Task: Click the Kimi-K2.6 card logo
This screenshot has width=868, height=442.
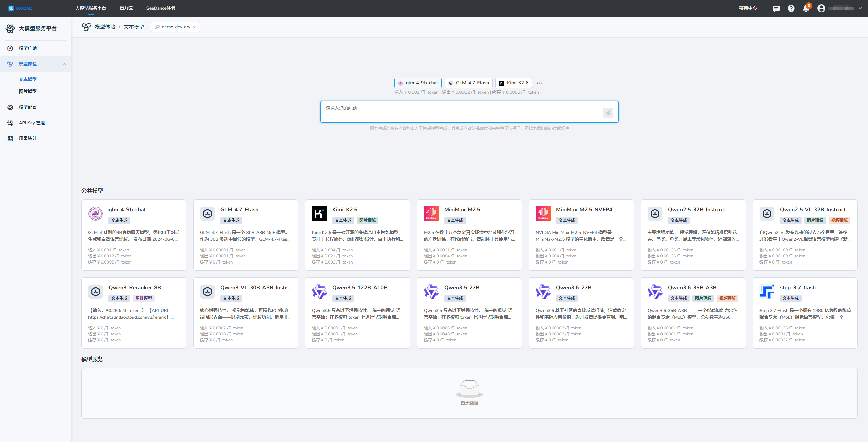Action: click(x=319, y=214)
